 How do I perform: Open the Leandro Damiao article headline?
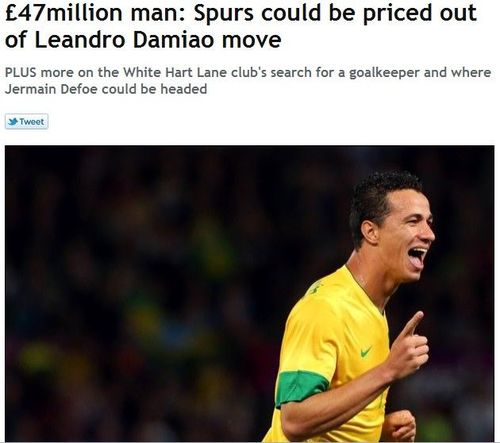[241, 26]
